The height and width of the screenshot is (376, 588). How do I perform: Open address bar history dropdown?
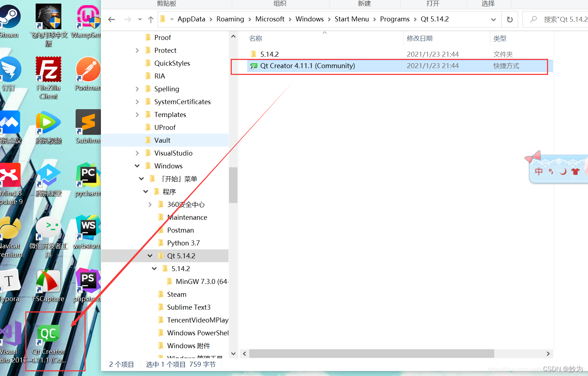(x=494, y=19)
